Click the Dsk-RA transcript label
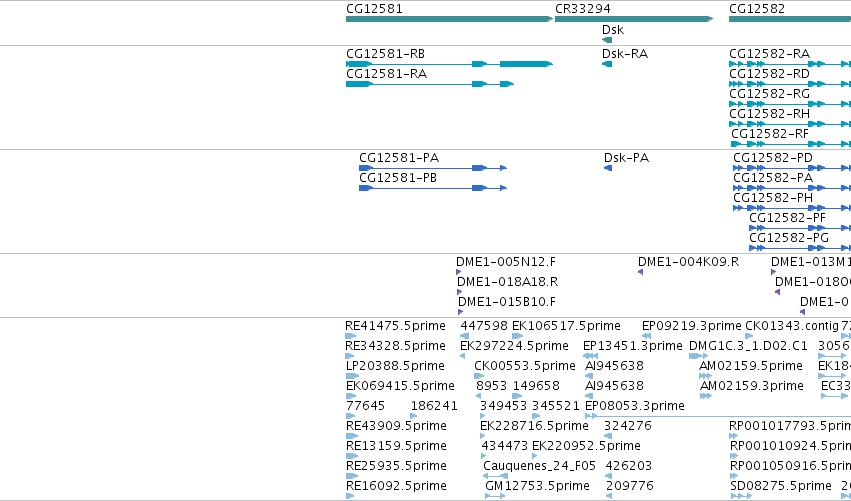851x501 pixels. point(625,54)
